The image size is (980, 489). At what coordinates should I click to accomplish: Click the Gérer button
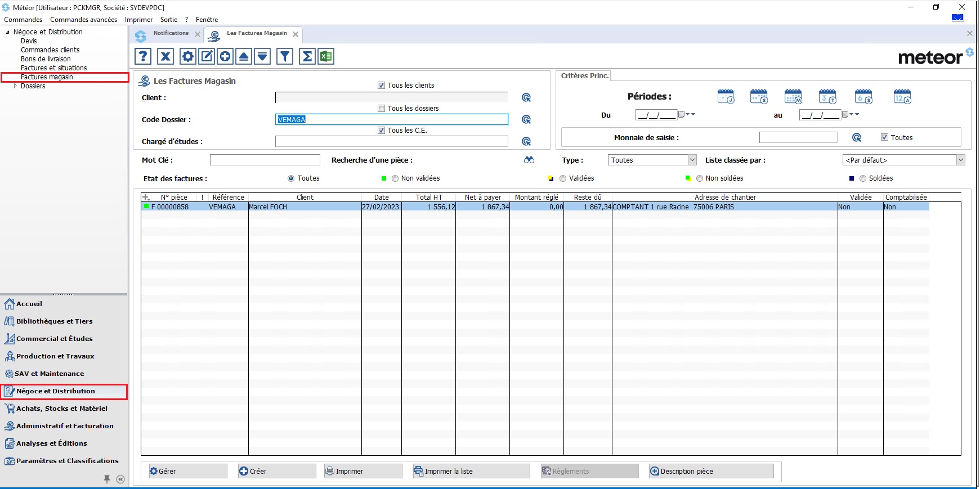187,472
